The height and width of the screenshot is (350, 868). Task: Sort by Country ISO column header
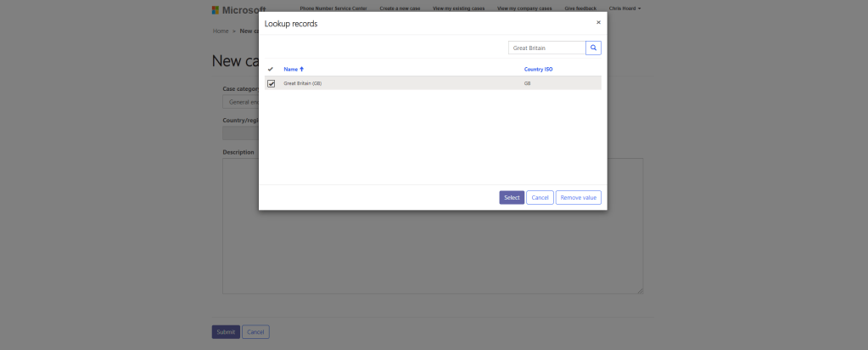[539, 69]
